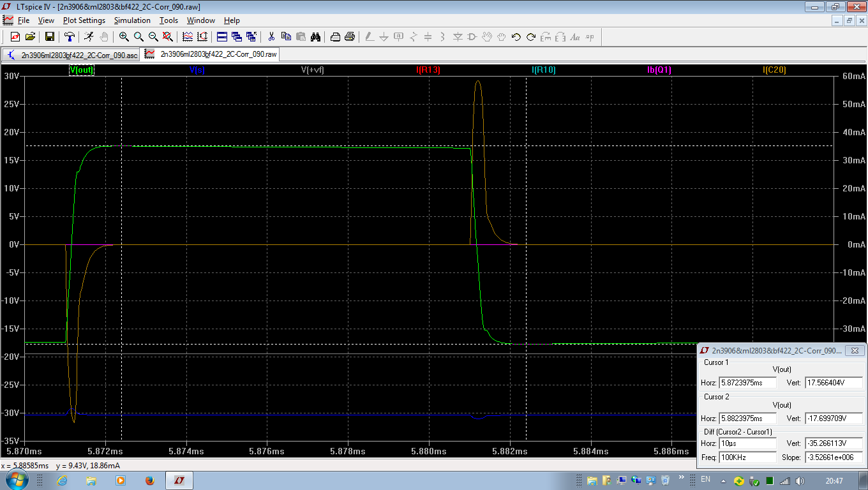
Task: Click the Diff Freq field 100KHz
Action: [748, 457]
